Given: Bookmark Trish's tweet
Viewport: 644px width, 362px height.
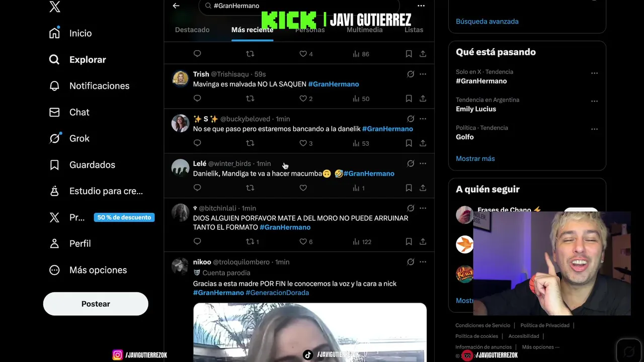Looking at the screenshot, I should (x=409, y=99).
